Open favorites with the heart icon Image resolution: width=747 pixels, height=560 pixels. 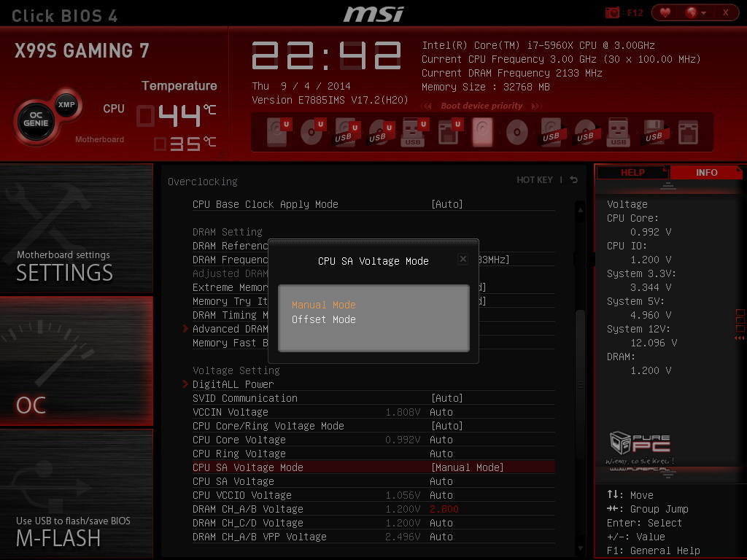(x=665, y=12)
